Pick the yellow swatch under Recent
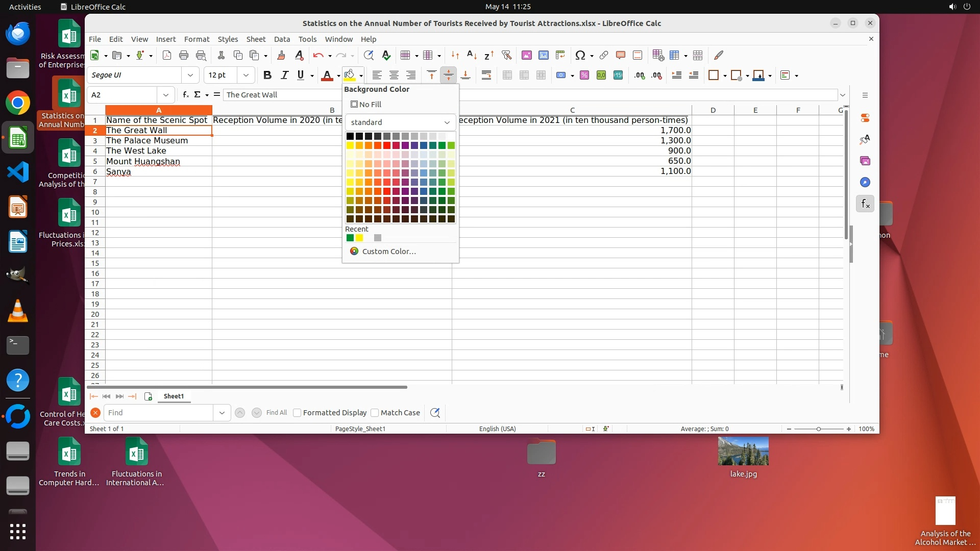This screenshot has height=551, width=980. (x=359, y=238)
